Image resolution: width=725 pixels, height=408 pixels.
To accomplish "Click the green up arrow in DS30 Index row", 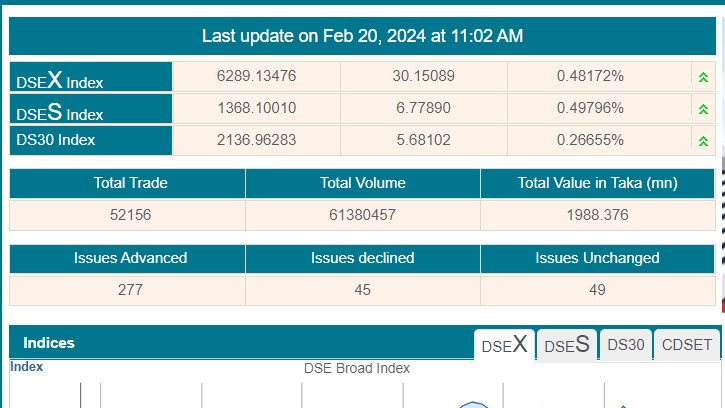I will [x=703, y=141].
